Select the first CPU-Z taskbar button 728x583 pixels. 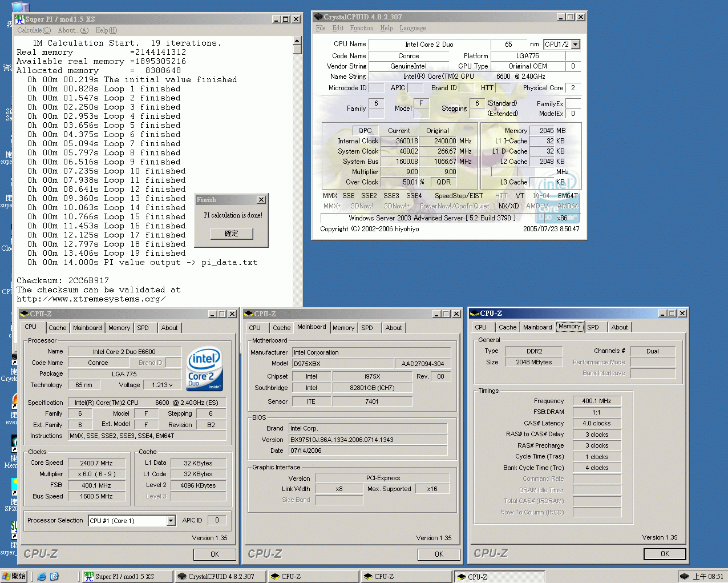313,577
